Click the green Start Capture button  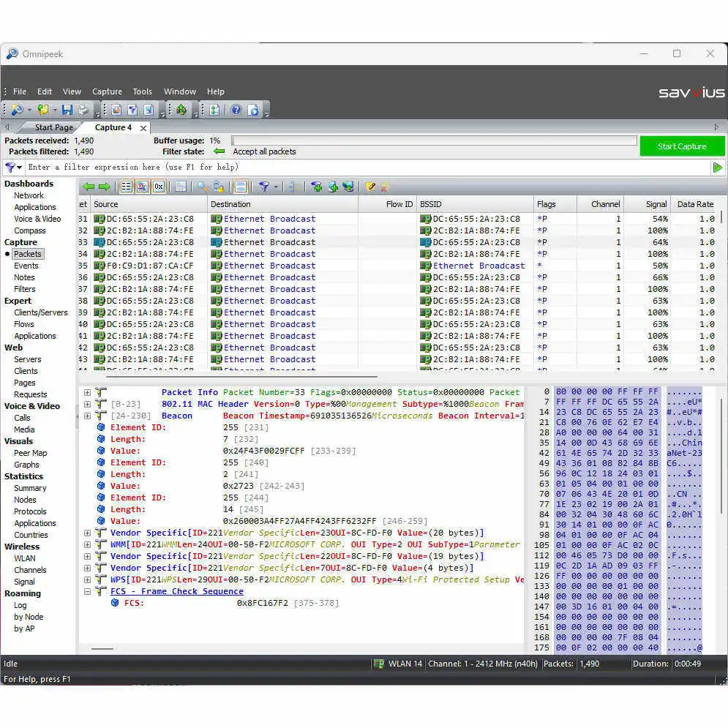click(682, 146)
